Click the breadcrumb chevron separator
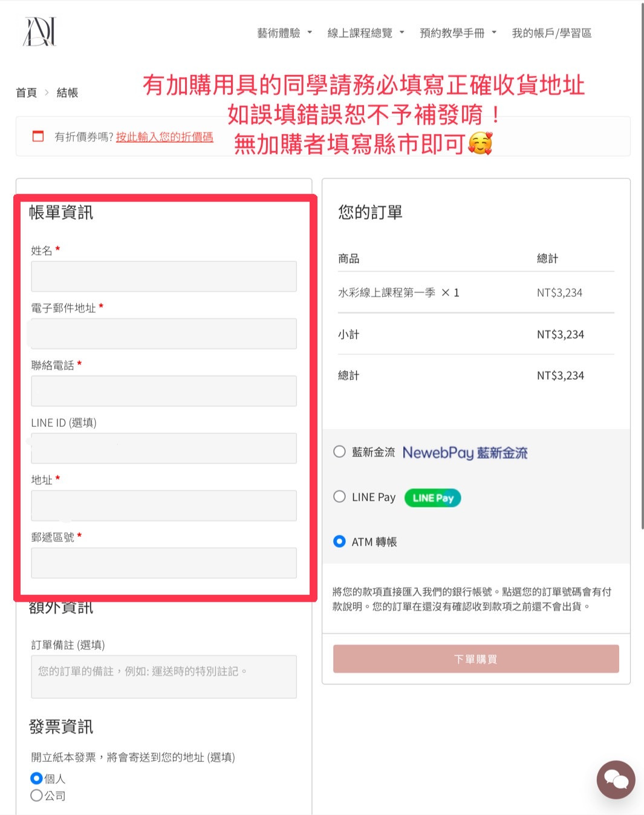Image resolution: width=644 pixels, height=815 pixels. coord(47,93)
